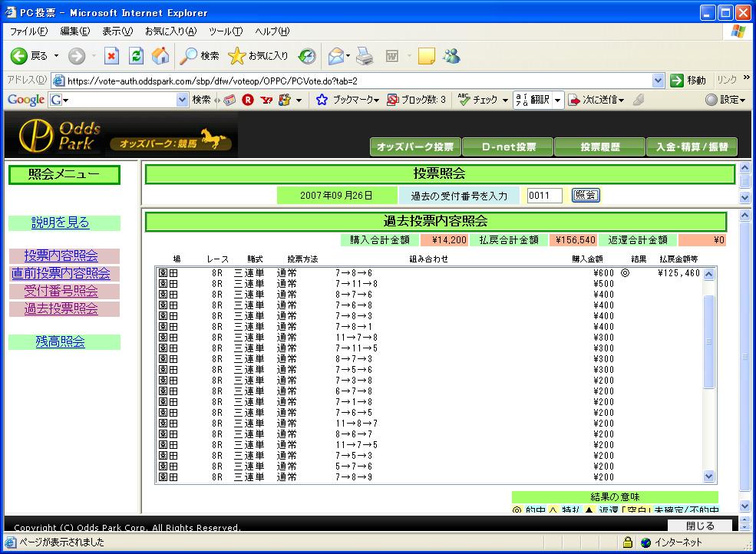Viewport: 756px width, 554px height.
Task: Open the ツール(T) menu
Action: (x=226, y=31)
